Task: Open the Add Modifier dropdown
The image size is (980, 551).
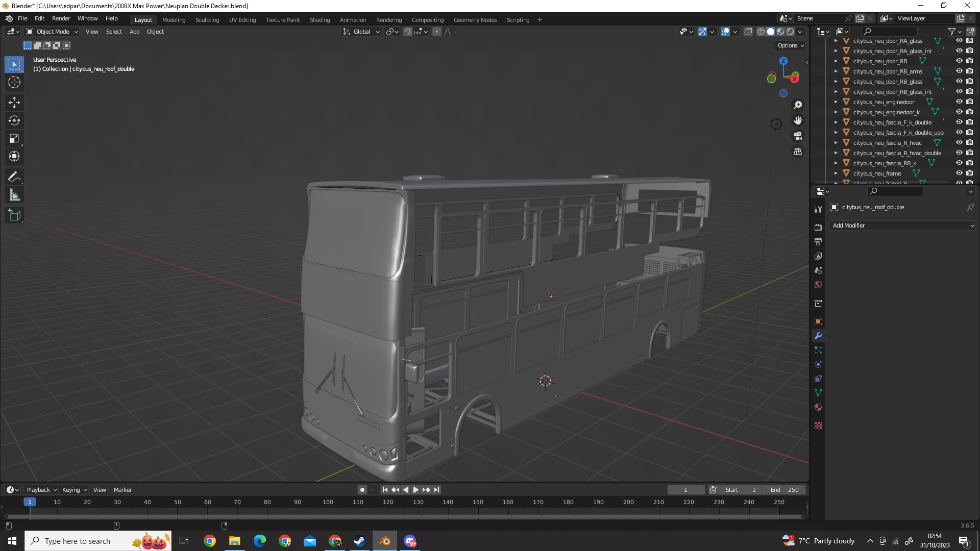Action: click(x=902, y=226)
